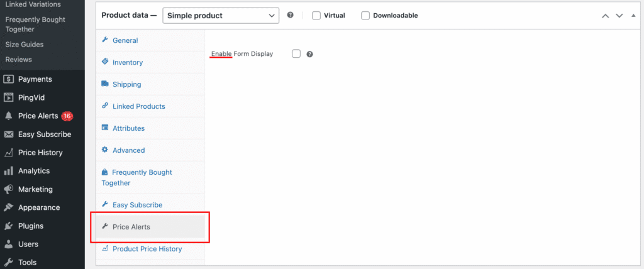This screenshot has width=644, height=269.
Task: Check the Virtual product option
Action: pos(316,15)
